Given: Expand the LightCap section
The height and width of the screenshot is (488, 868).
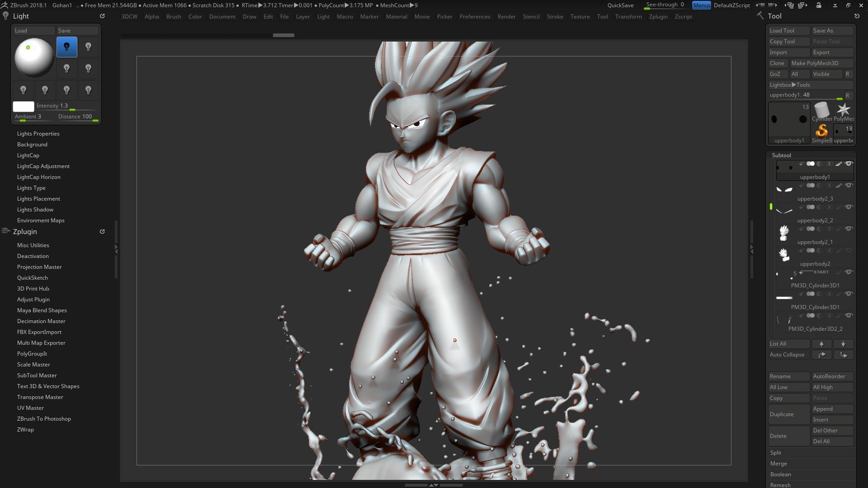Looking at the screenshot, I should [x=28, y=155].
